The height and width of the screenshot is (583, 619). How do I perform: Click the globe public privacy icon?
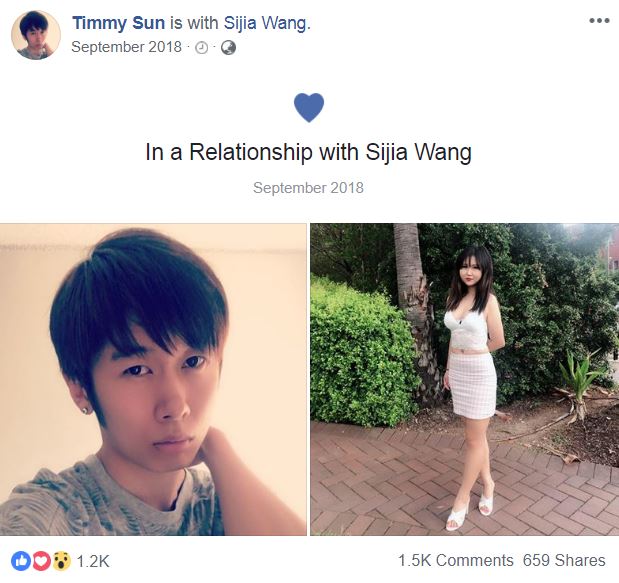(228, 48)
